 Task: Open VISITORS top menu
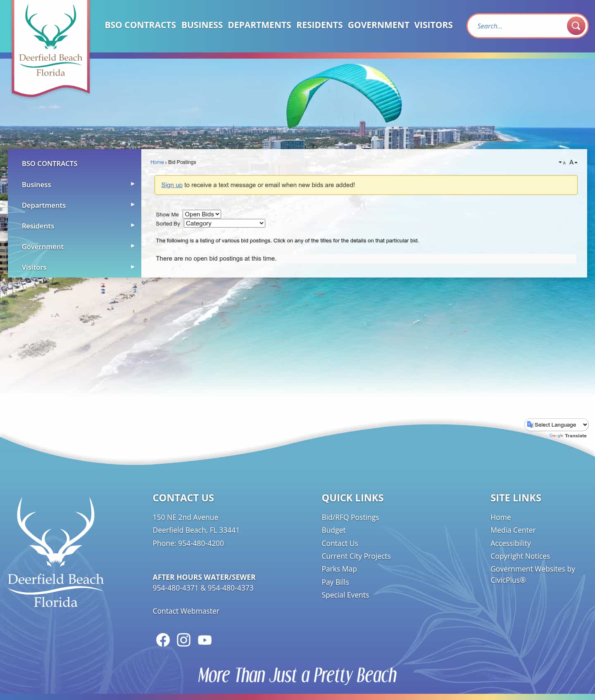click(433, 25)
